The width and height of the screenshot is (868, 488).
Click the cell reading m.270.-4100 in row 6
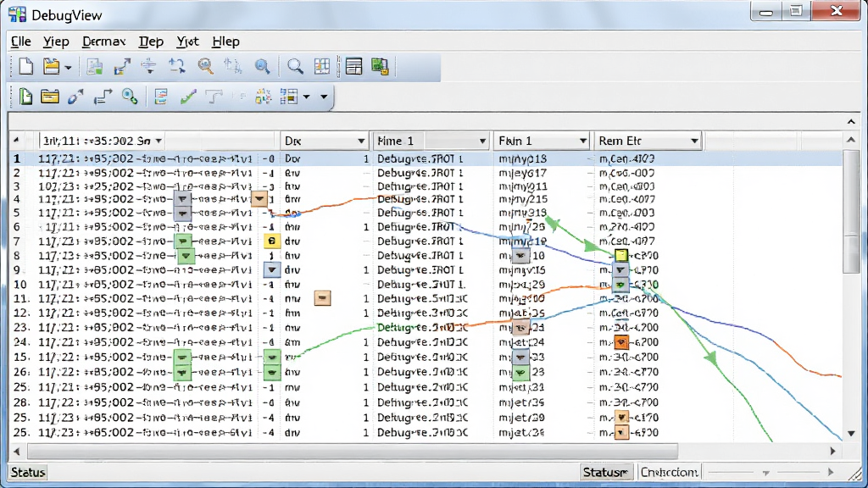pos(626,227)
